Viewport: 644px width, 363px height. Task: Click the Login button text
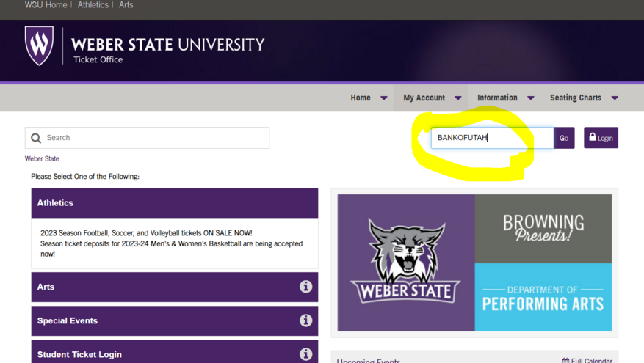[x=605, y=138]
